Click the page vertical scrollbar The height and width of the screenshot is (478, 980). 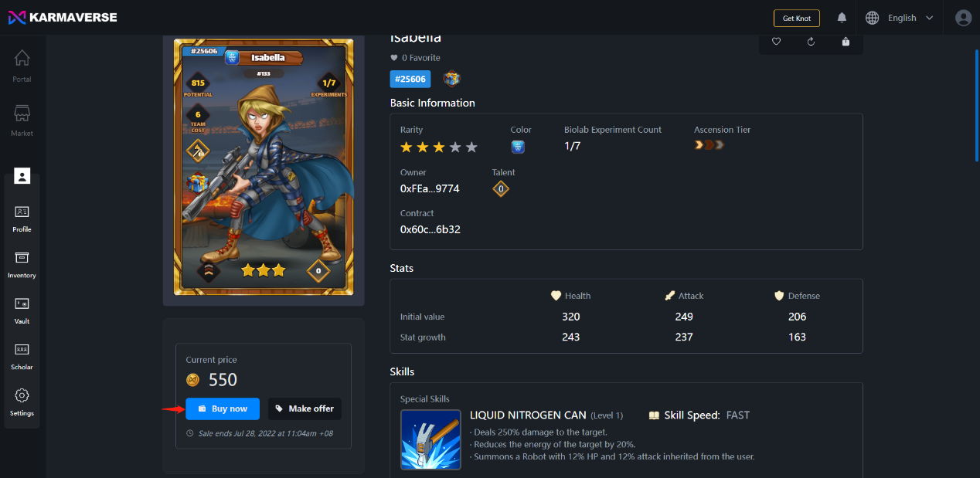(x=976, y=104)
